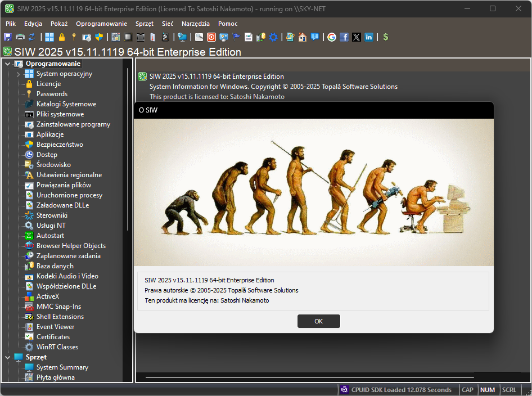Image resolution: width=532 pixels, height=396 pixels.
Task: Click the hard disk toolbar icon
Action: (x=165, y=37)
